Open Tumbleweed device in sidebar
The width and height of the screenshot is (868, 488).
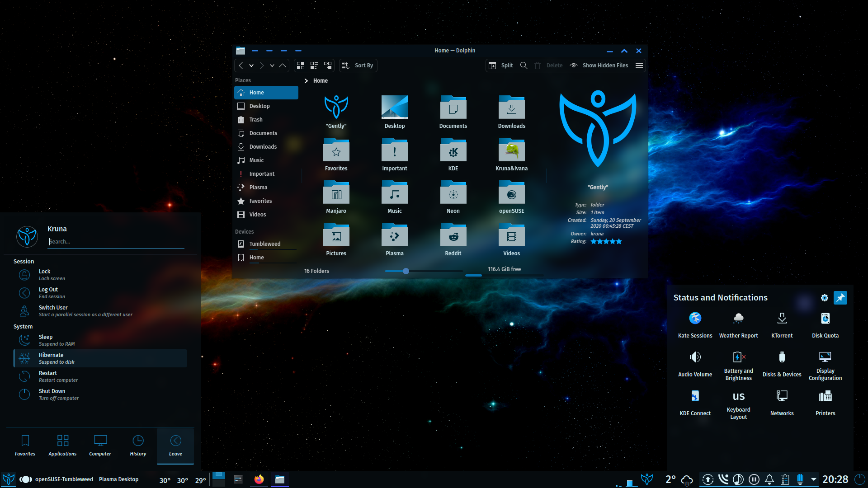[x=266, y=244]
